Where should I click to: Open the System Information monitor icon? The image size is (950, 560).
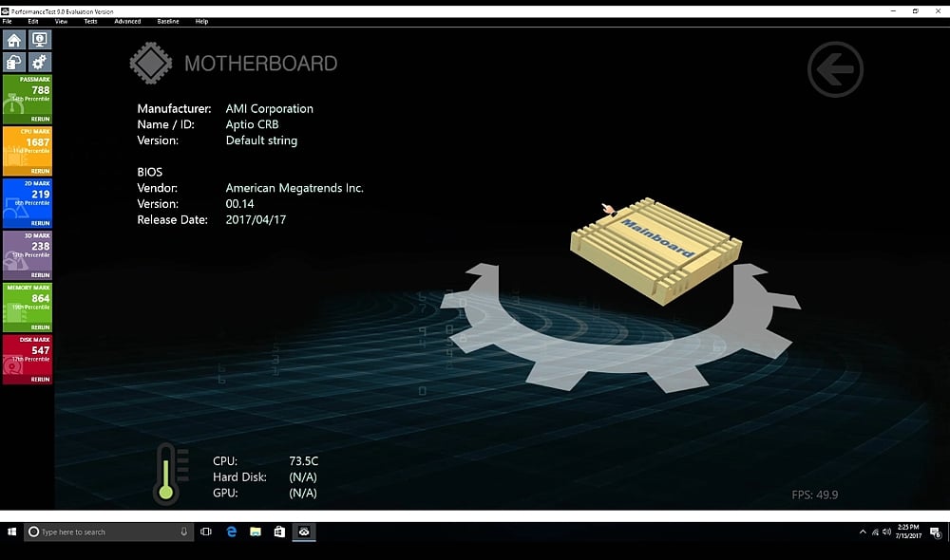coord(40,40)
